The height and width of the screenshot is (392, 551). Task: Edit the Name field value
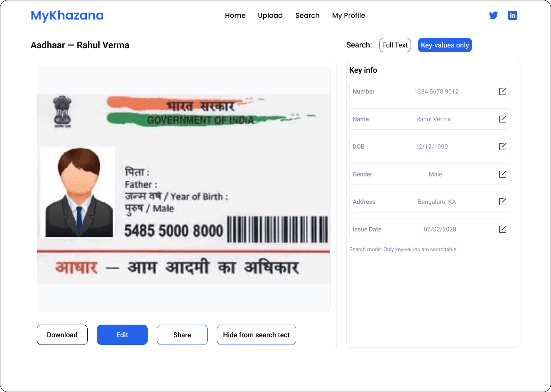point(503,119)
